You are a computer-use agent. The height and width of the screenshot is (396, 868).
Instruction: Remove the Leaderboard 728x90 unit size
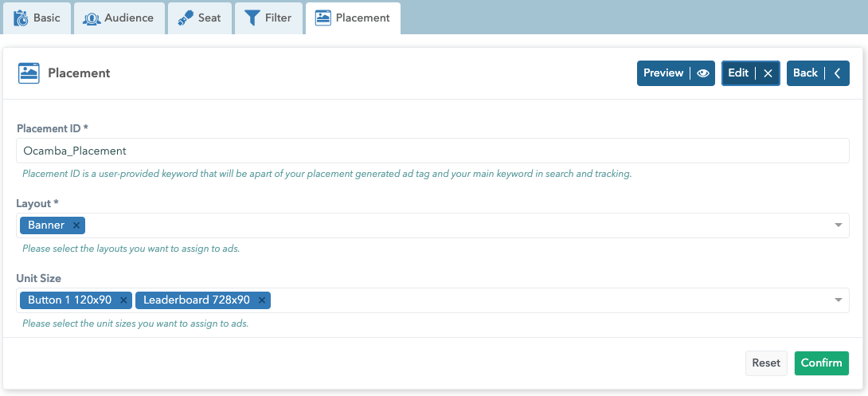(x=262, y=300)
